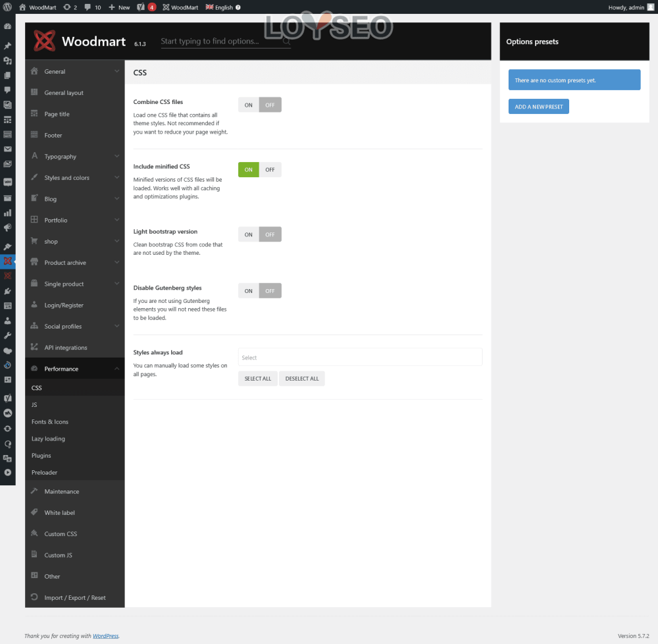
Task: Open Products via the archive box sidebar icon
Action: tap(7, 198)
